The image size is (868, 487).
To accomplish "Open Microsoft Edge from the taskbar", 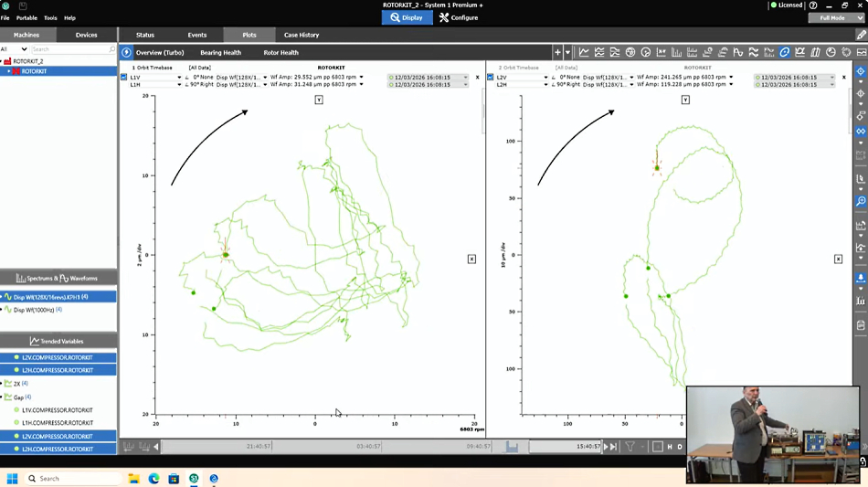I will [x=153, y=478].
